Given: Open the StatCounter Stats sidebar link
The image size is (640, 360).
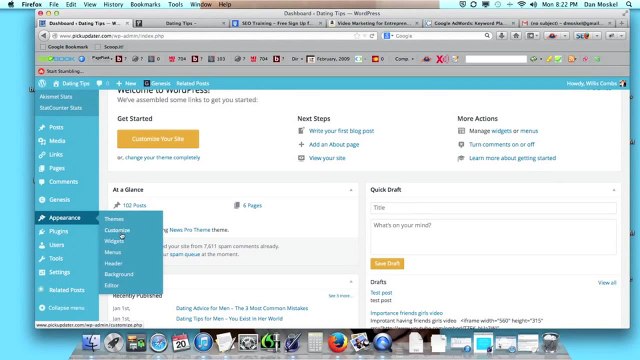Looking at the screenshot, I should click(61, 108).
